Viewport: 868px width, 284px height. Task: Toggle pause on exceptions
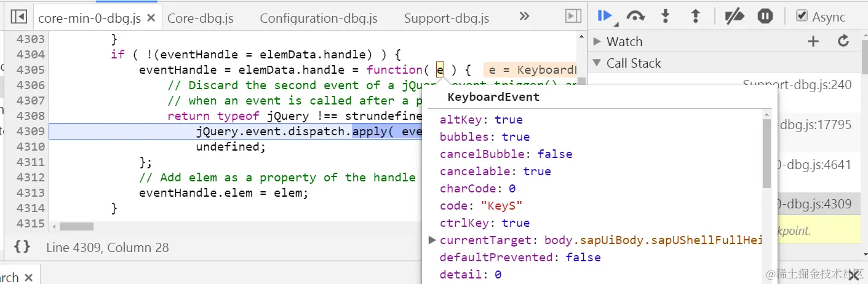765,17
